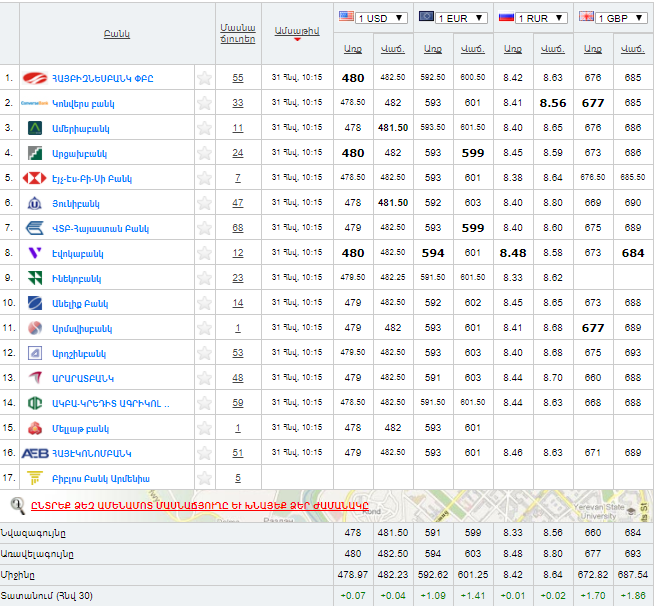This screenshot has height=606, width=654.
Task: Click the Converse Bank logo icon
Action: click(x=34, y=103)
